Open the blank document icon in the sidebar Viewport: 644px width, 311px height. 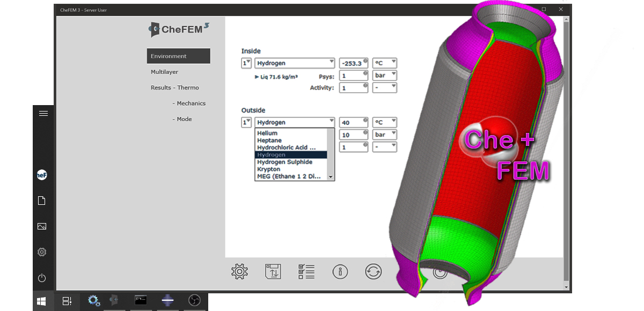(42, 201)
